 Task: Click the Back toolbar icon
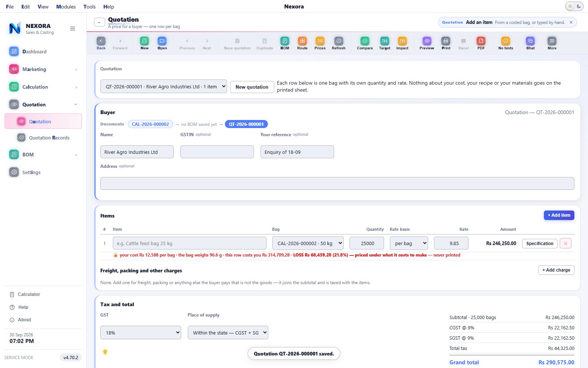pos(101,43)
